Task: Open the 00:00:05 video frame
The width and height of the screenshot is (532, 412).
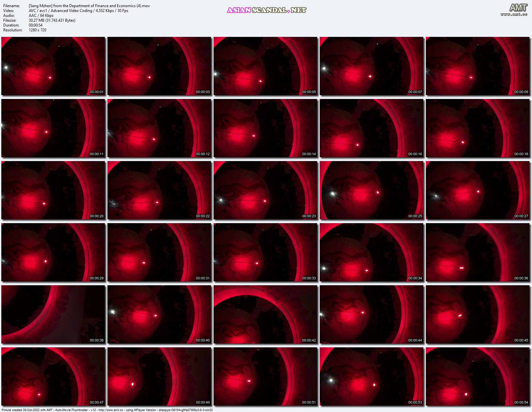Action: [265, 66]
